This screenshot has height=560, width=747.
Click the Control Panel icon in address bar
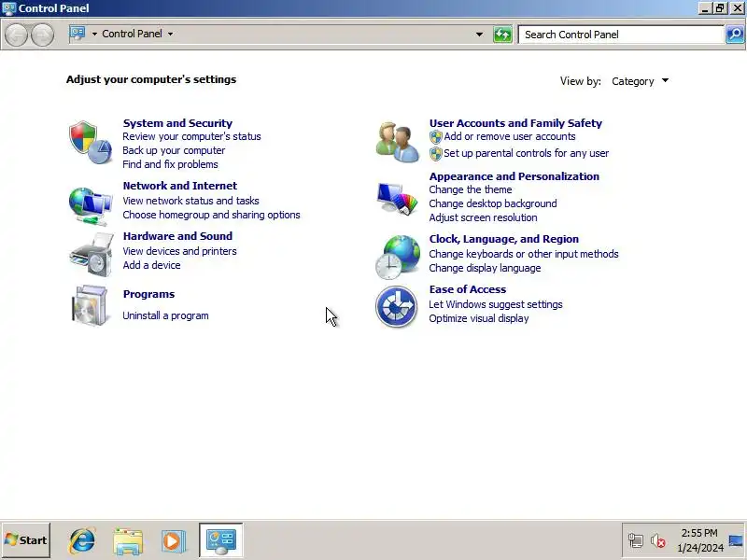(78, 34)
